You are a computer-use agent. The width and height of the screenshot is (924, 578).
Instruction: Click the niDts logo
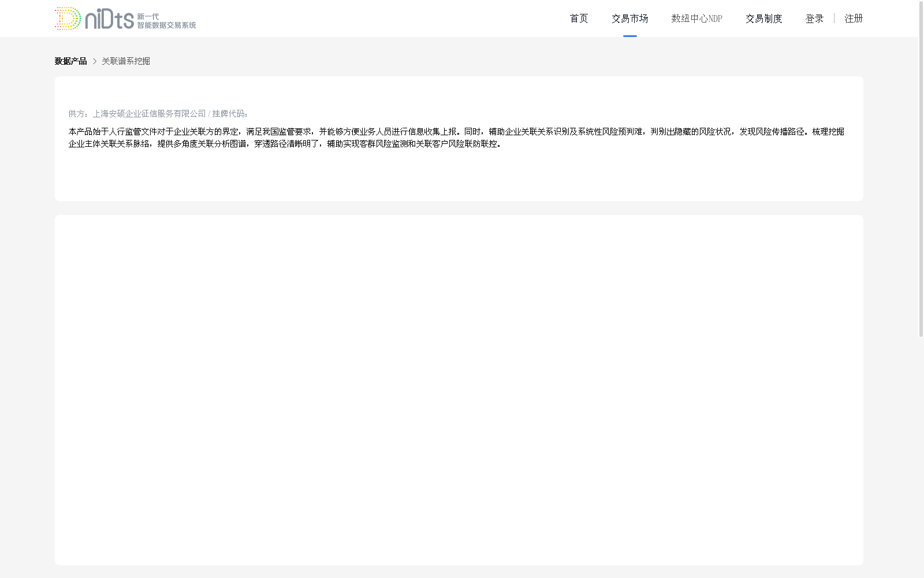(x=125, y=18)
